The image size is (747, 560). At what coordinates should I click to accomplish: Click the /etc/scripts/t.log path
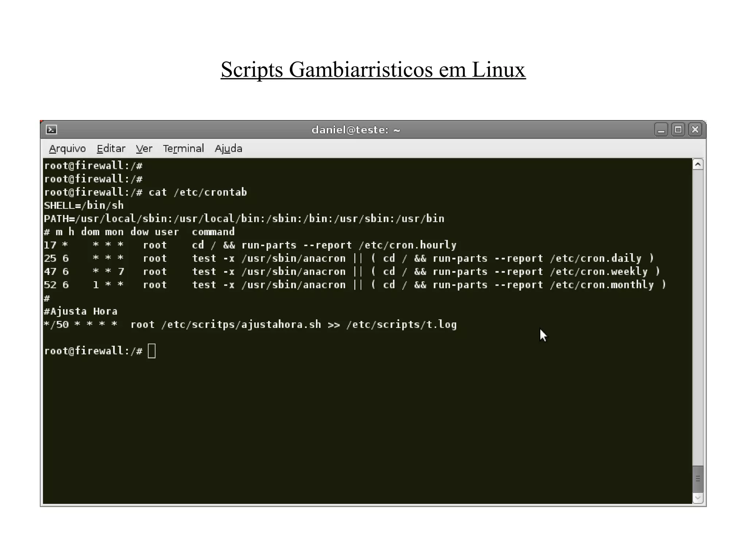coord(402,325)
